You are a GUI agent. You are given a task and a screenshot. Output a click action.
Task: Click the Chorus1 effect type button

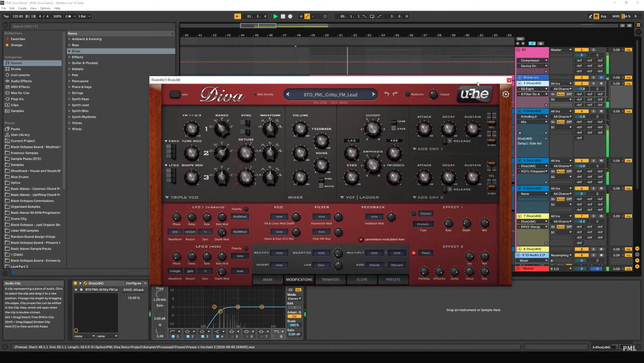click(426, 214)
